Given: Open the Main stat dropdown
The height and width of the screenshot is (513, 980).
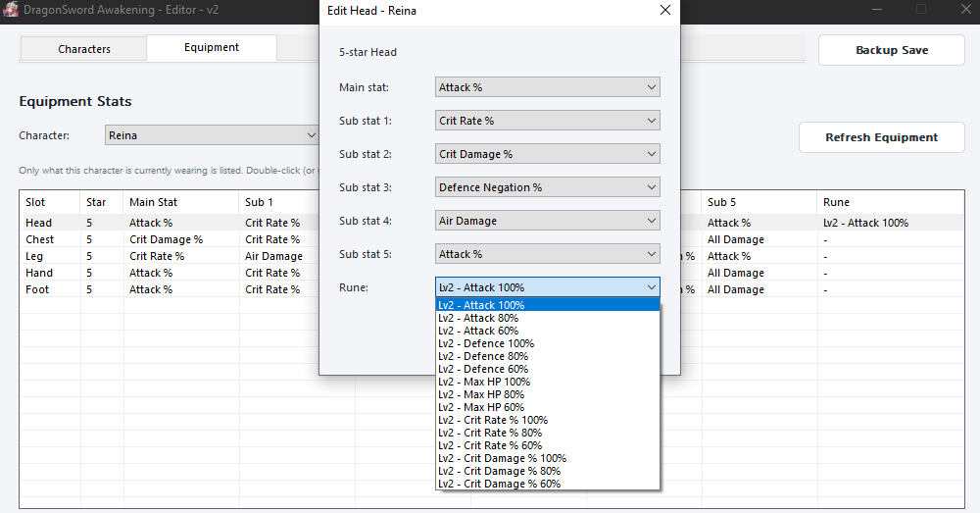Looking at the screenshot, I should click(x=547, y=87).
